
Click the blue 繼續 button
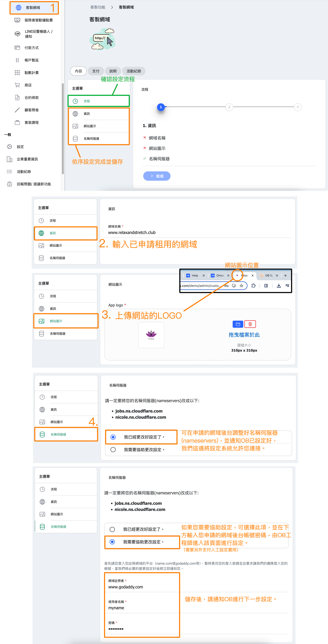pyautogui.click(x=157, y=176)
